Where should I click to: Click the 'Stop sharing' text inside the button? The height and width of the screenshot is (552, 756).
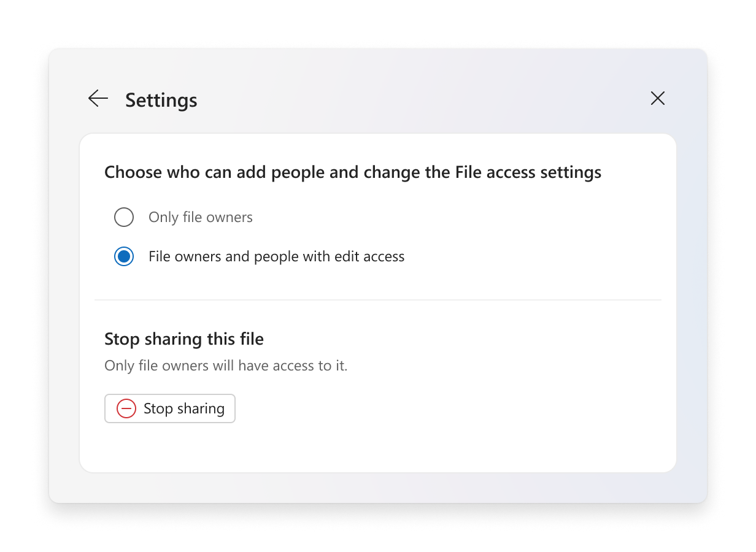coord(184,408)
